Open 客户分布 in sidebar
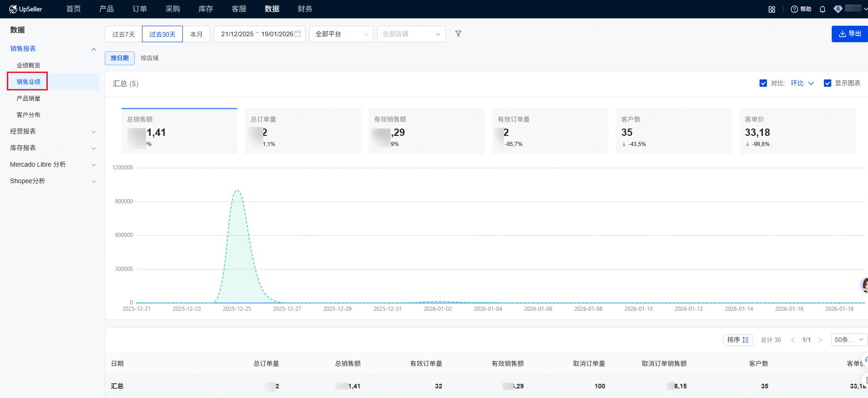This screenshot has height=398, width=868. (28, 115)
